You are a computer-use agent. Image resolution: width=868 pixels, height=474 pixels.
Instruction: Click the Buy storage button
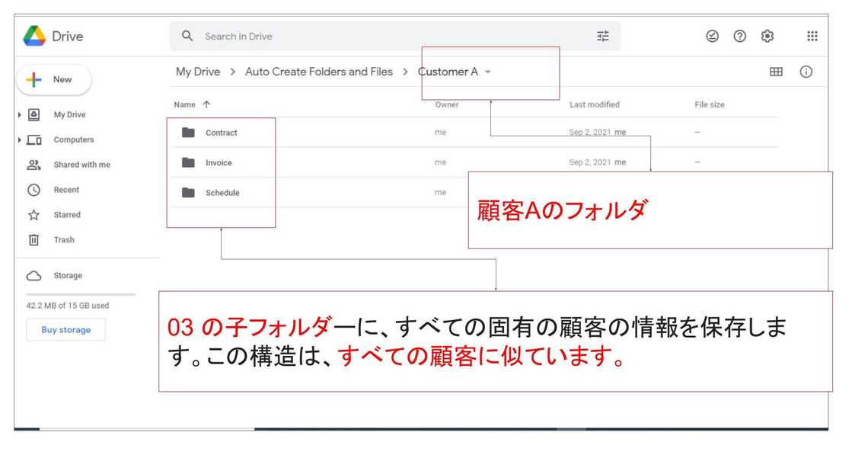point(65,330)
